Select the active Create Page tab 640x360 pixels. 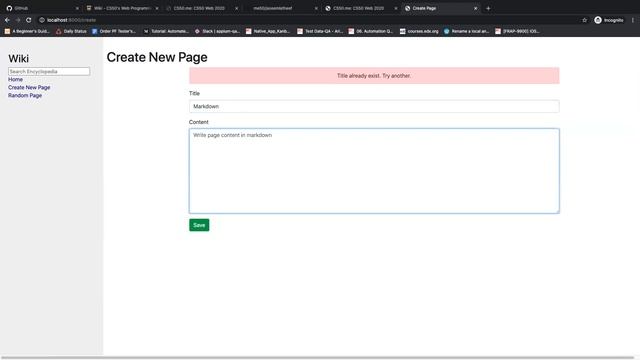[440, 8]
